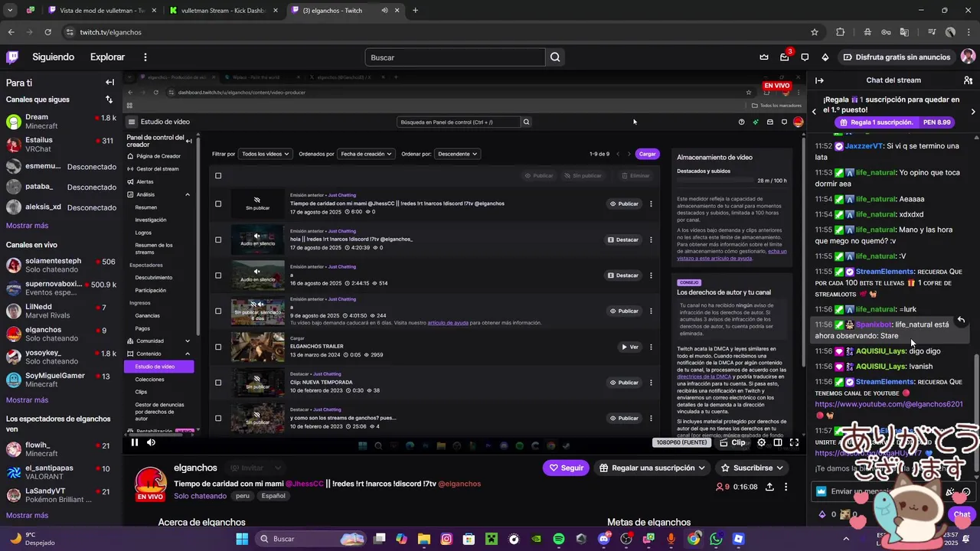The height and width of the screenshot is (551, 980).
Task: Open Twitch user profile avatar
Action: tap(968, 57)
